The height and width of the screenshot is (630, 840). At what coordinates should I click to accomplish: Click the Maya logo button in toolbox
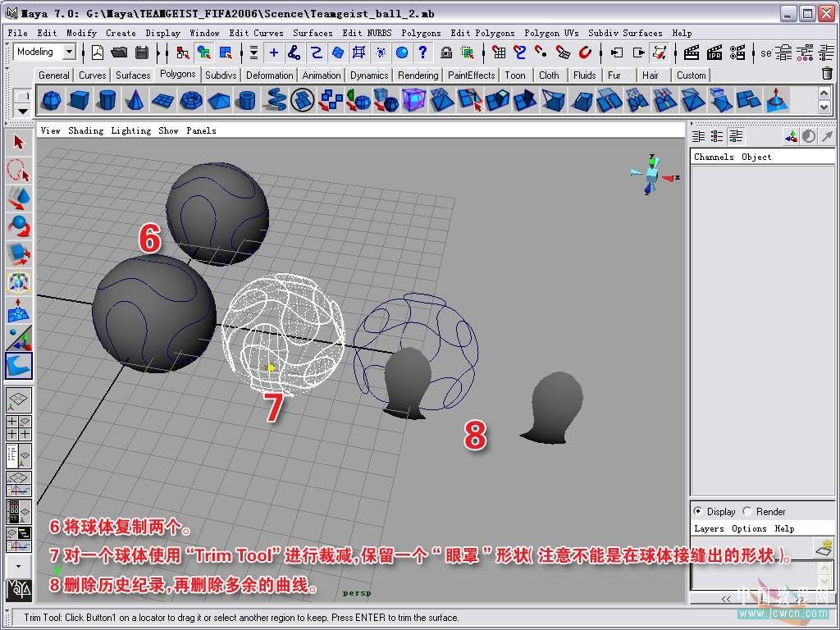click(x=19, y=589)
